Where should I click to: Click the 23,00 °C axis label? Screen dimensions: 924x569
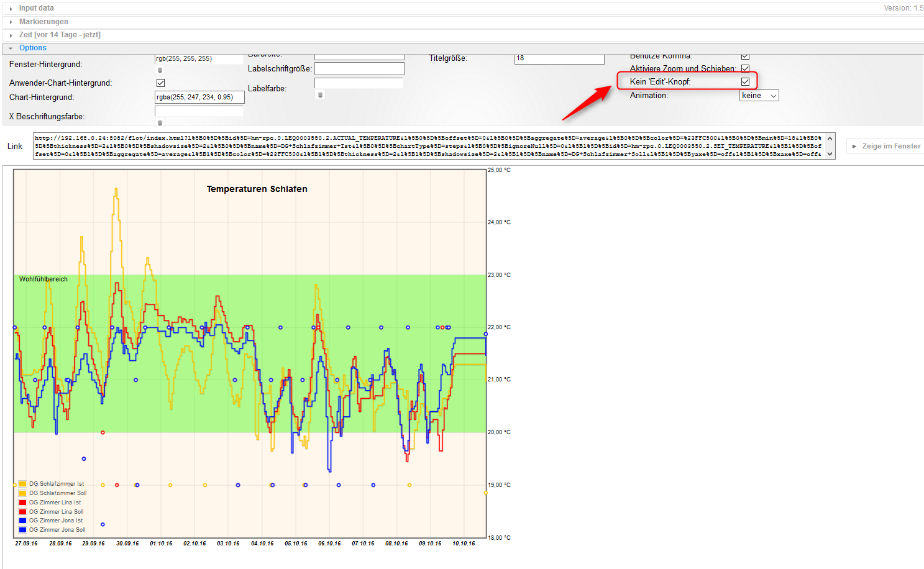499,275
